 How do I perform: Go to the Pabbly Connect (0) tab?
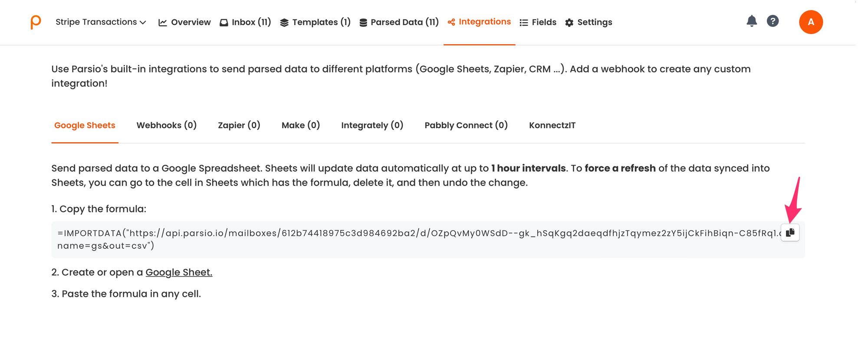tap(466, 125)
